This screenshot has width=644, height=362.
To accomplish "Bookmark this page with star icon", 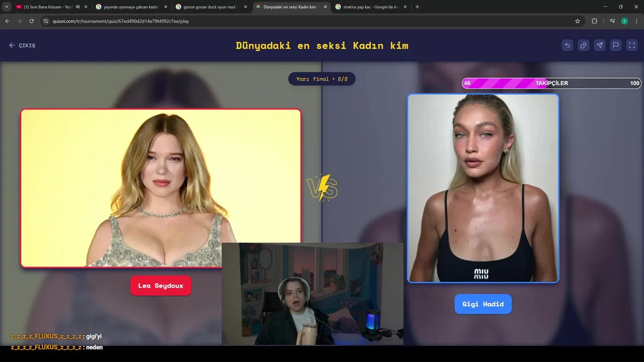I will coord(578,21).
